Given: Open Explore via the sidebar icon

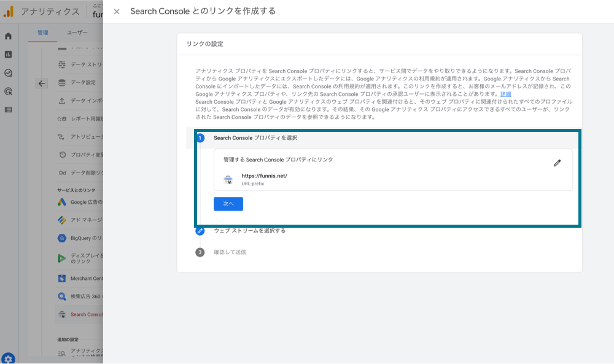Looking at the screenshot, I should coord(8,73).
